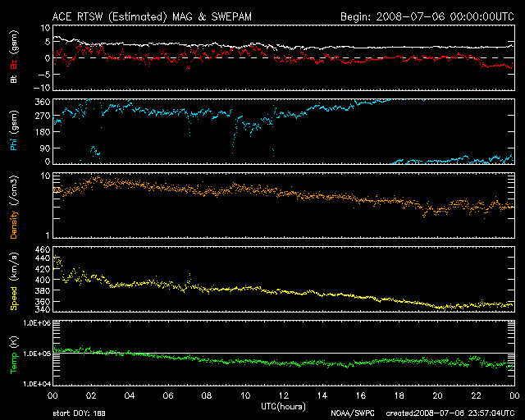Click the NOAA/SWPC credit text
Screen dimensions: 525x420
click(353, 413)
